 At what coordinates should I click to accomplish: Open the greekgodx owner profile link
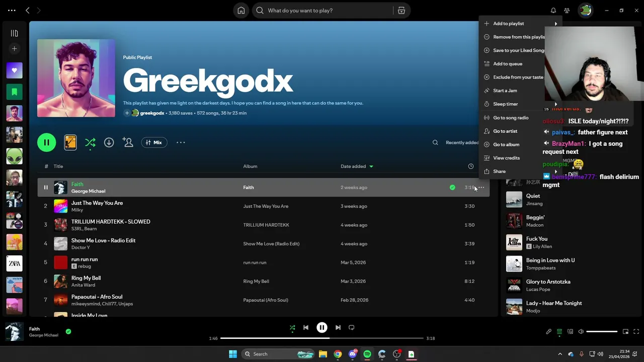point(152,113)
